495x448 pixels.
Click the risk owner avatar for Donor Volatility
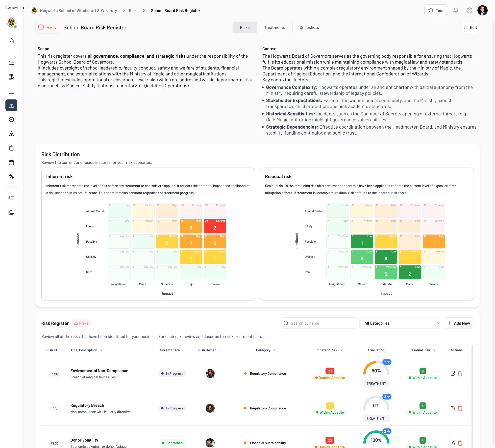(210, 443)
